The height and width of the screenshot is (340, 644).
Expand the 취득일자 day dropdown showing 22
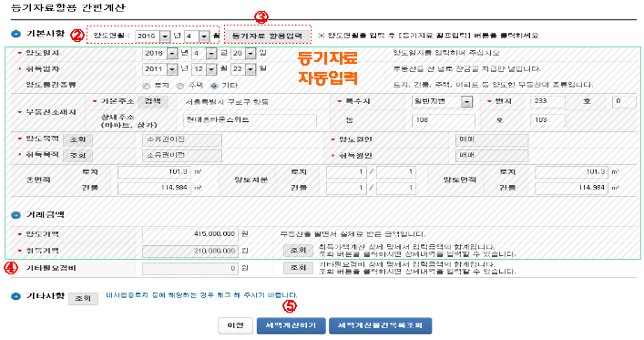(250, 69)
